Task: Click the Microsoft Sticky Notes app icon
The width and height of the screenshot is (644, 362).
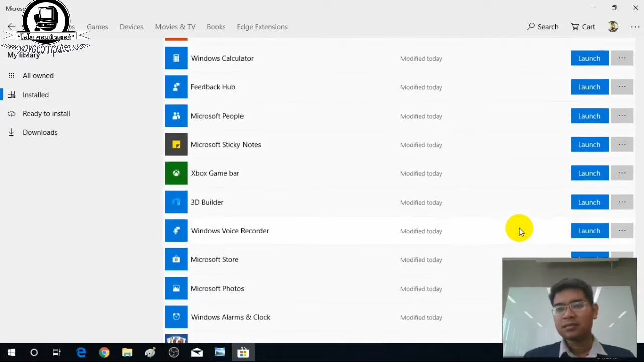Action: pos(176,144)
